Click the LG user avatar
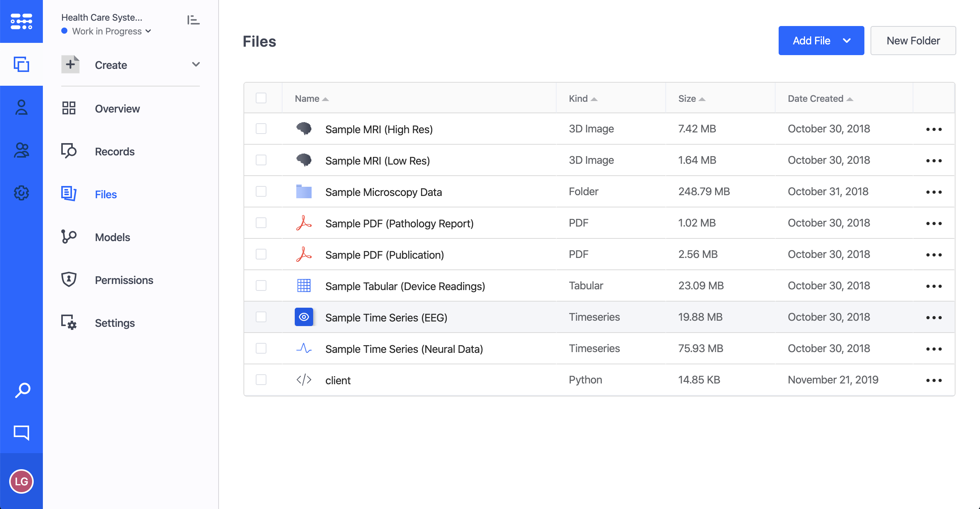This screenshot has height=509, width=980. [21, 481]
